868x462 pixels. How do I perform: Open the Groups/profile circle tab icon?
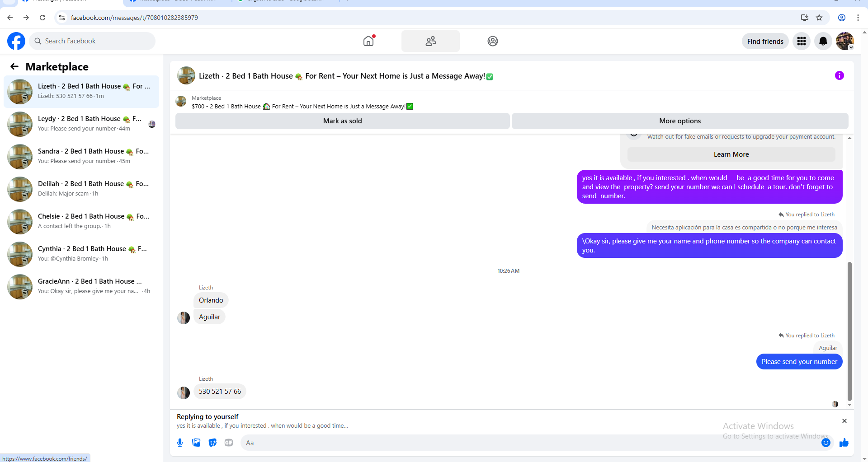492,41
